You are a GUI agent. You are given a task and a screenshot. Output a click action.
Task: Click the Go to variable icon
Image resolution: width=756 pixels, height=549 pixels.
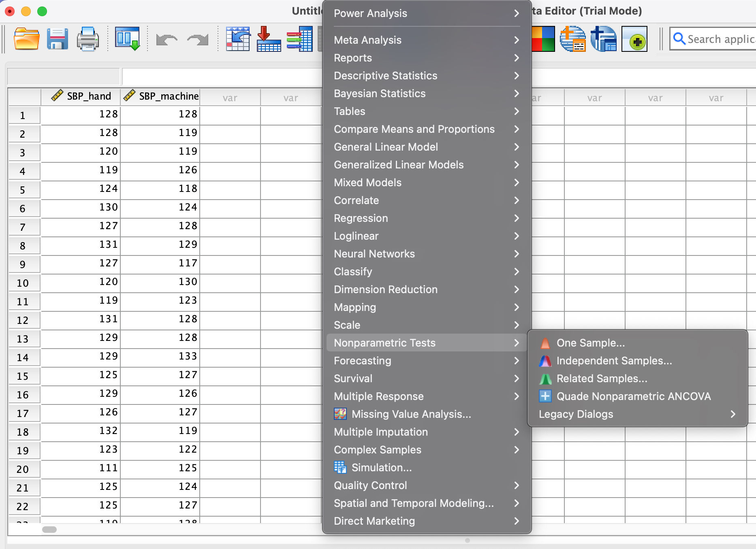click(x=269, y=39)
